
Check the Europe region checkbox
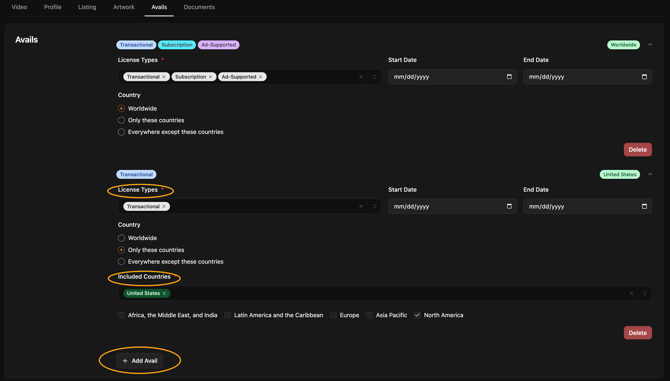click(x=333, y=315)
